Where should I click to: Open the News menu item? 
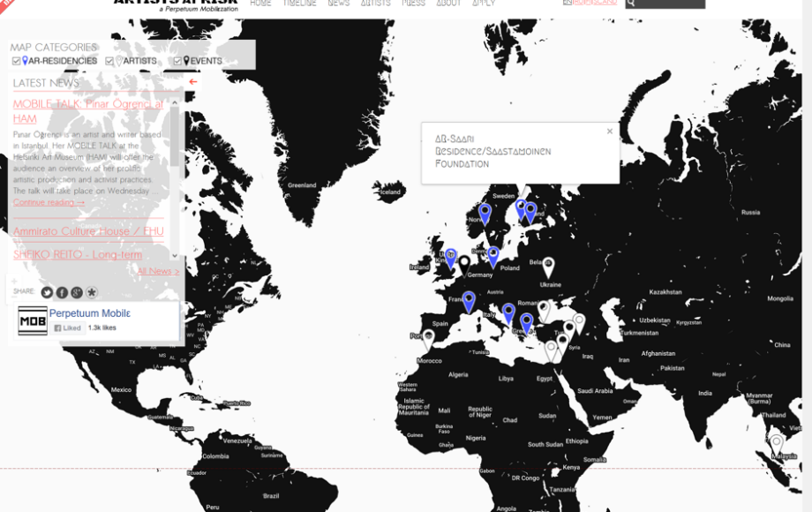click(339, 4)
